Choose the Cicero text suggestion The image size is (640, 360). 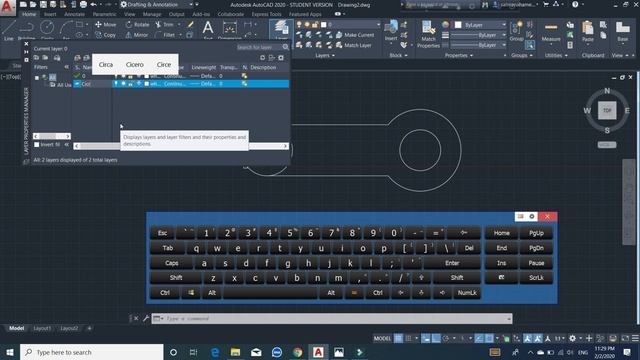click(x=135, y=64)
